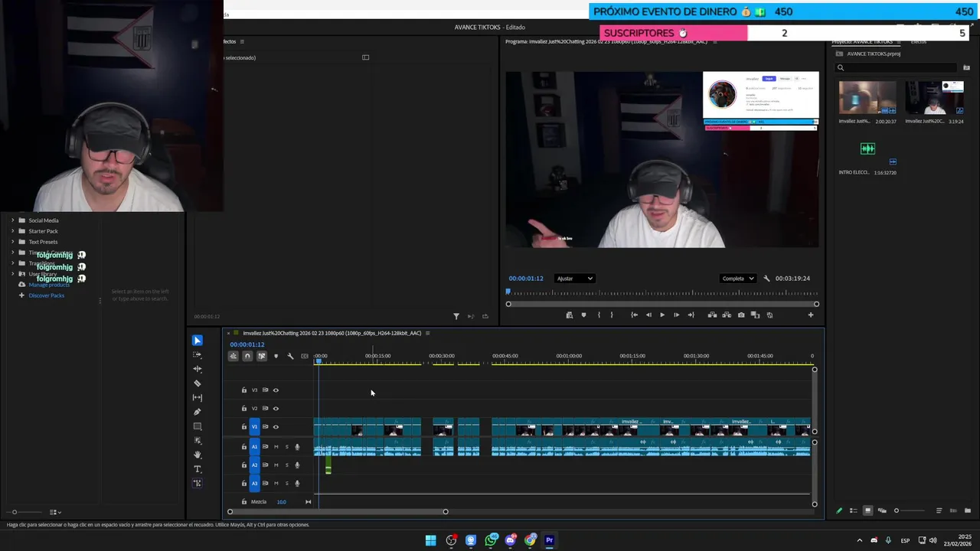Step back one frame in Program monitor

coord(648,315)
